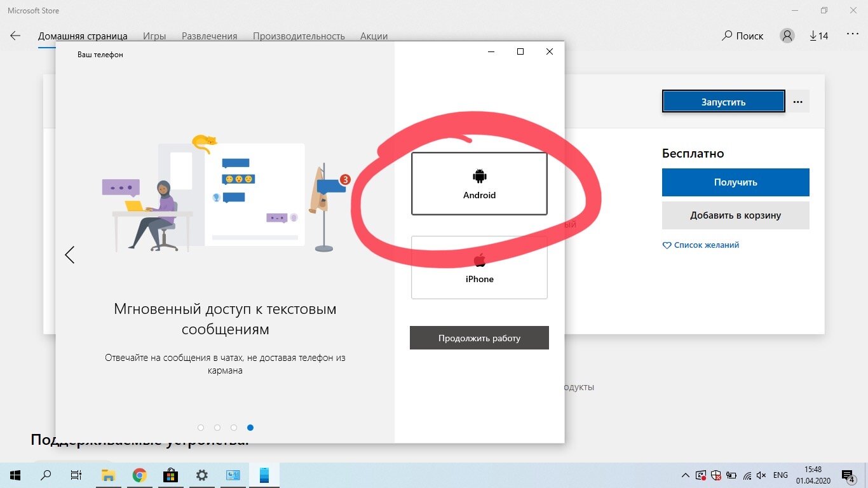Open Task View on taskbar

pyautogui.click(x=76, y=475)
